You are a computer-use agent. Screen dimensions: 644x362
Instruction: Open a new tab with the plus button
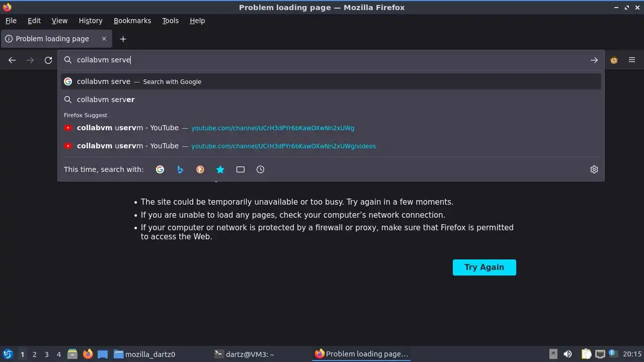click(123, 39)
